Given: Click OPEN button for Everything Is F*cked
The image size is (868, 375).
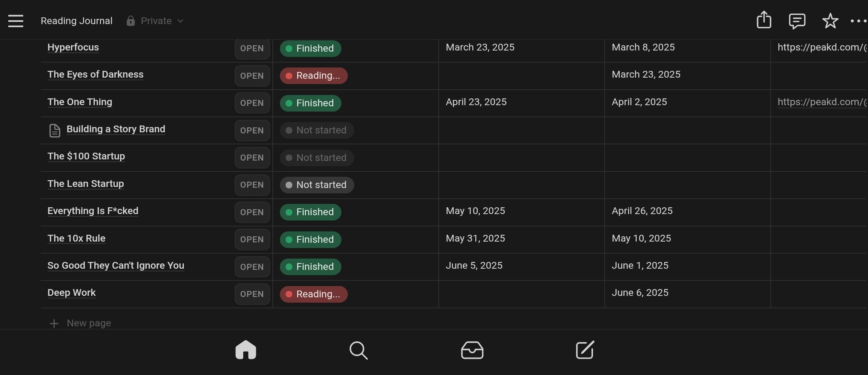Looking at the screenshot, I should (252, 212).
